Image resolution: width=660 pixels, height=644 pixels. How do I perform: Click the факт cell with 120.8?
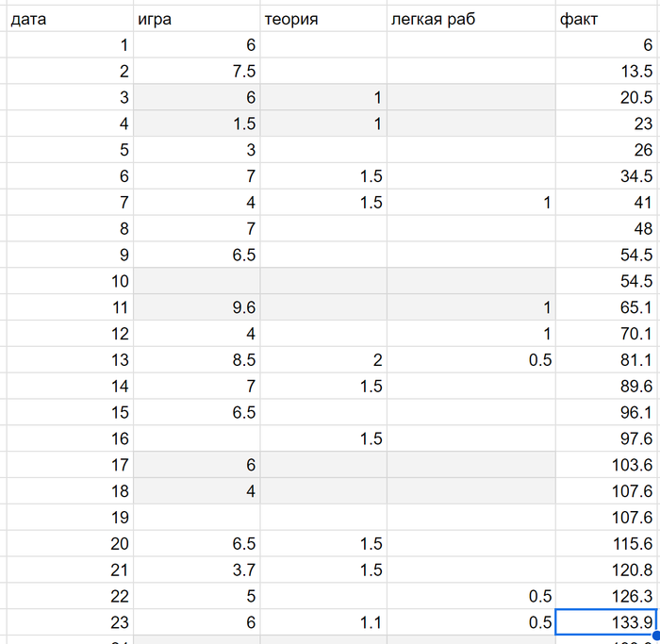[606, 569]
